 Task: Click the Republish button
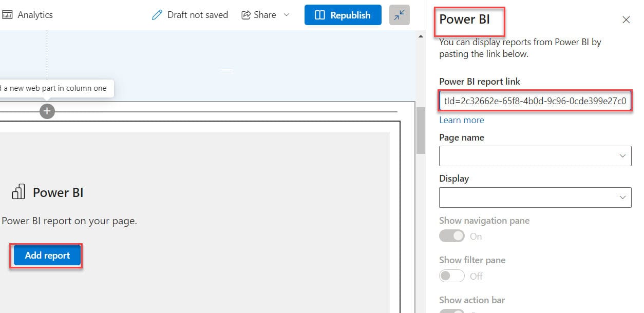(x=343, y=15)
